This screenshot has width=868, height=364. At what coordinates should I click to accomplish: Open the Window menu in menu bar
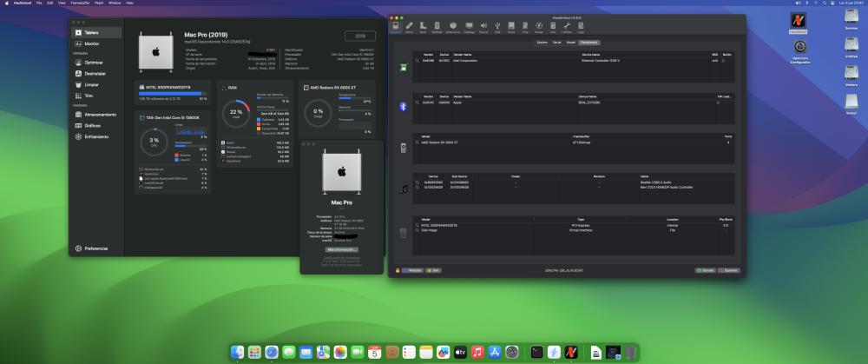tap(115, 3)
